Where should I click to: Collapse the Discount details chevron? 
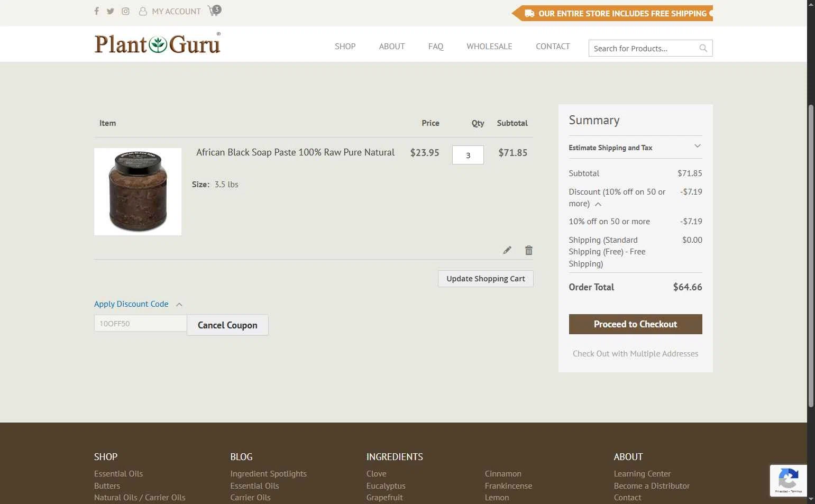[x=598, y=204]
